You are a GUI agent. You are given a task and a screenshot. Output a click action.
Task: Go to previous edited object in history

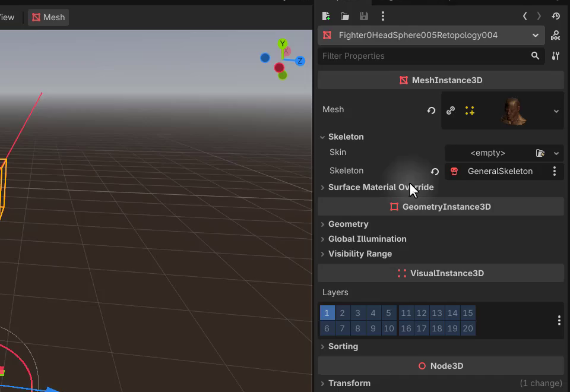click(x=525, y=16)
